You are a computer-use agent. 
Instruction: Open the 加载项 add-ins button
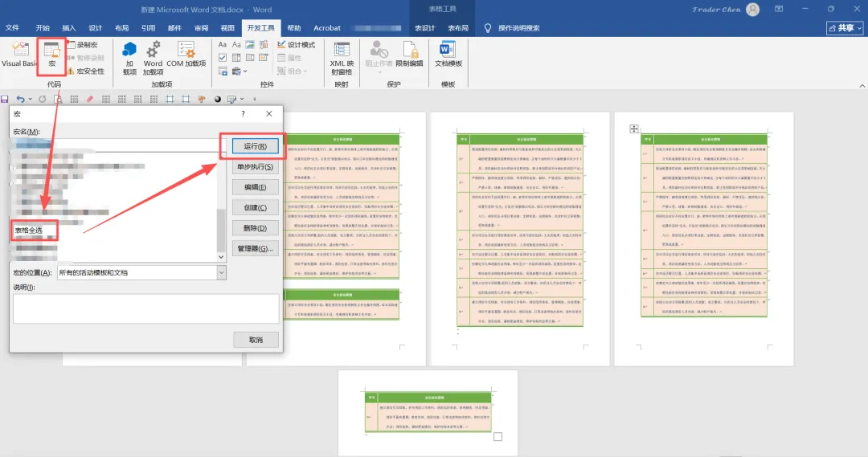tap(129, 58)
